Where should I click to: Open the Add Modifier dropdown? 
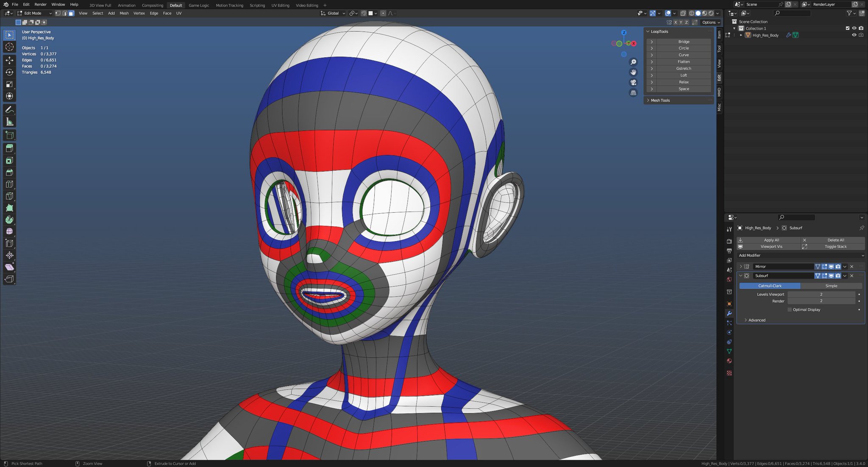coord(800,256)
